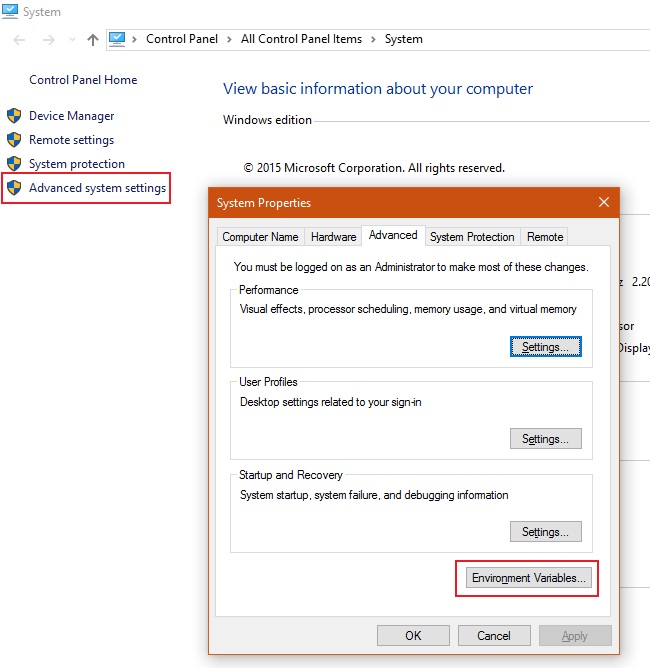Click the System window title icon
Image resolution: width=650 pixels, height=668 pixels.
[x=10, y=12]
